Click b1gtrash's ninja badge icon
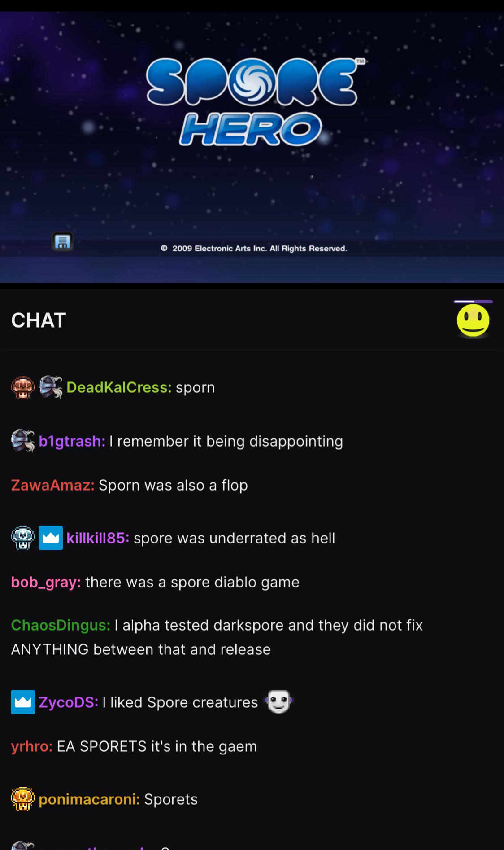Image resolution: width=504 pixels, height=850 pixels. 23,441
